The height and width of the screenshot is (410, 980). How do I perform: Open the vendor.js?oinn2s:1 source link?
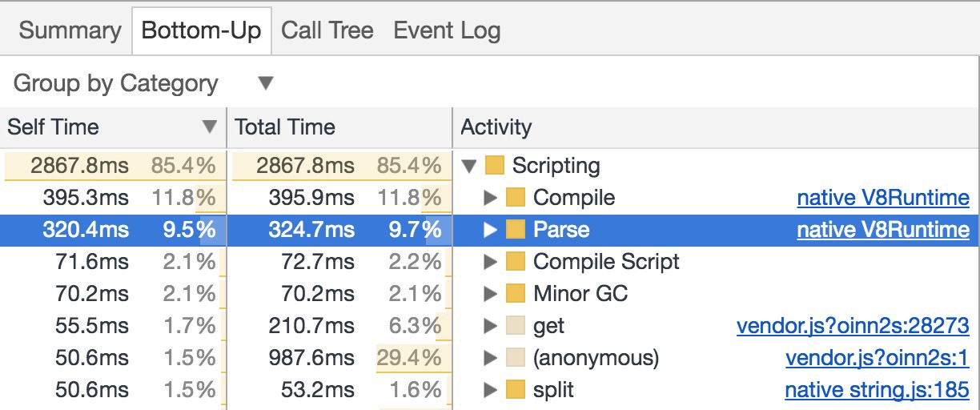(x=878, y=358)
